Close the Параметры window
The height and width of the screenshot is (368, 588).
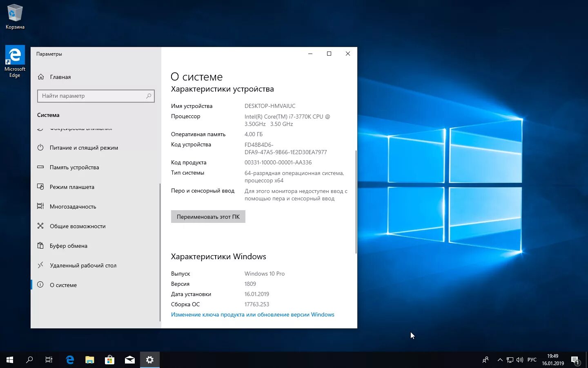(348, 54)
